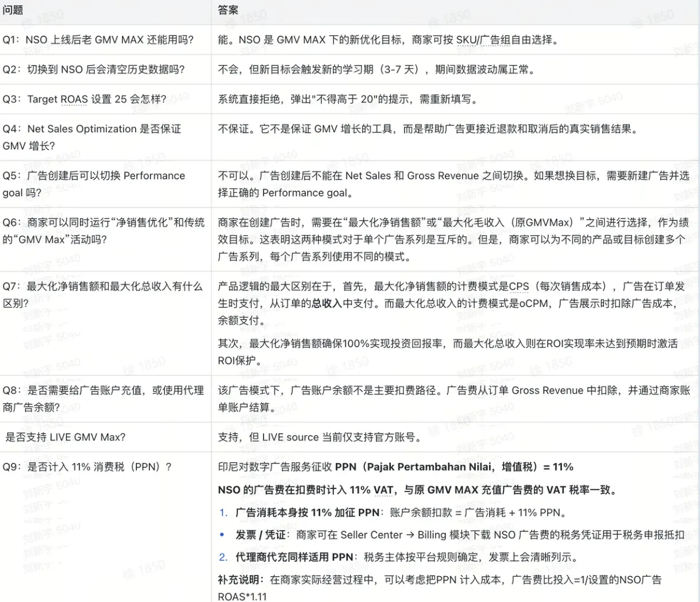Select question Q5 about switching Performance goal

[94, 184]
